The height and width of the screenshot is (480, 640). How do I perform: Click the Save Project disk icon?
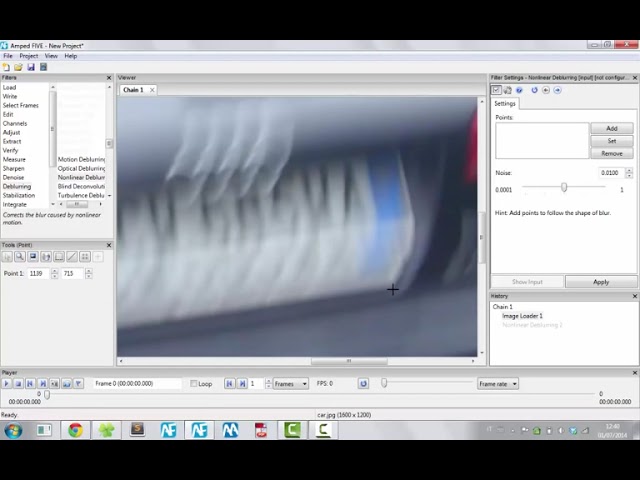tap(31, 67)
